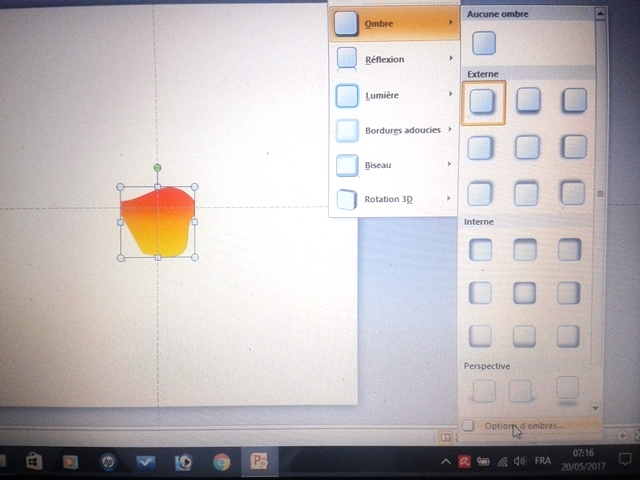Click the PowerPoint icon in the taskbar
Screen dimensions: 640x480
(259, 462)
